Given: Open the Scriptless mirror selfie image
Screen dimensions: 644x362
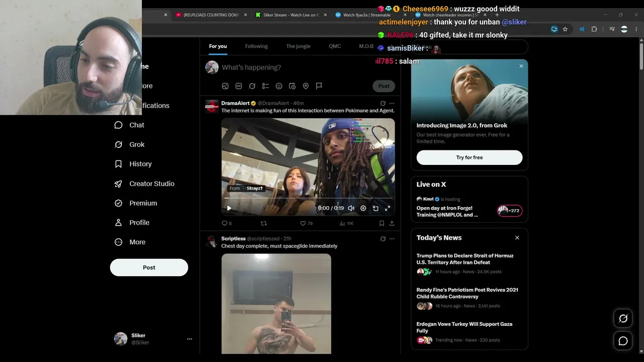Looking at the screenshot, I should coord(276,304).
